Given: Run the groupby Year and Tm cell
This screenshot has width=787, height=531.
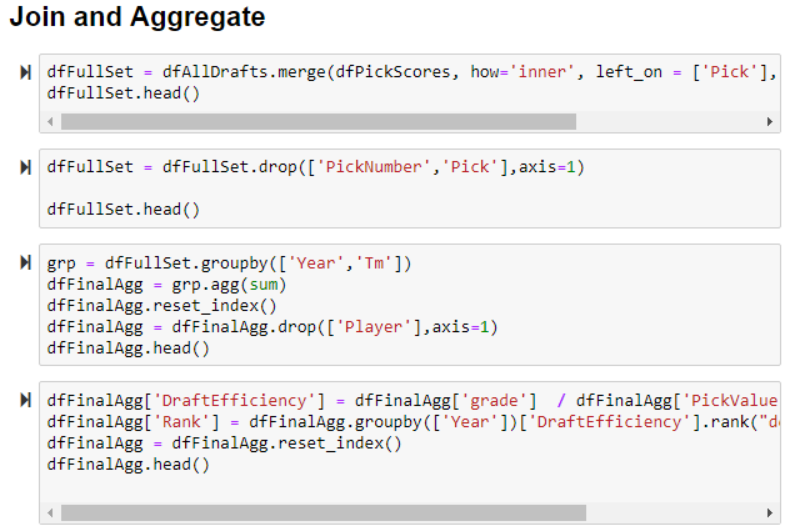Looking at the screenshot, I should pos(26,264).
